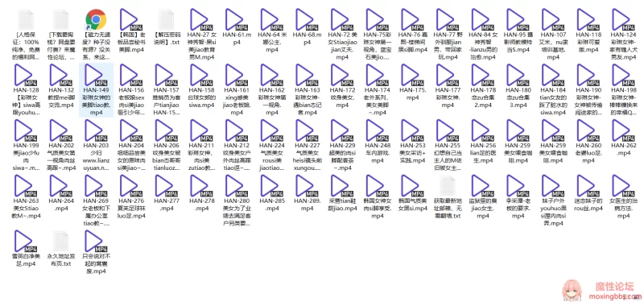Screen dimensions: 644x302
Task: Select the HAN-178 合集2.mp4 file
Action: [x=483, y=86]
